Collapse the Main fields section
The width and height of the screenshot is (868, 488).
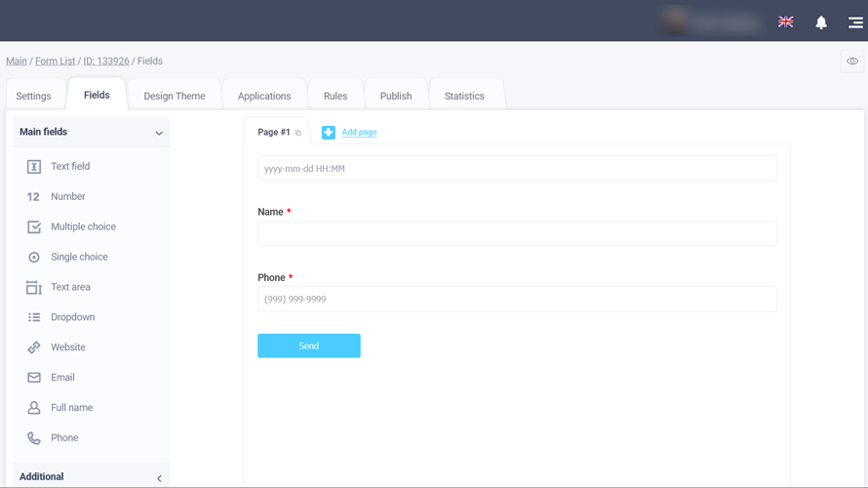coord(159,133)
